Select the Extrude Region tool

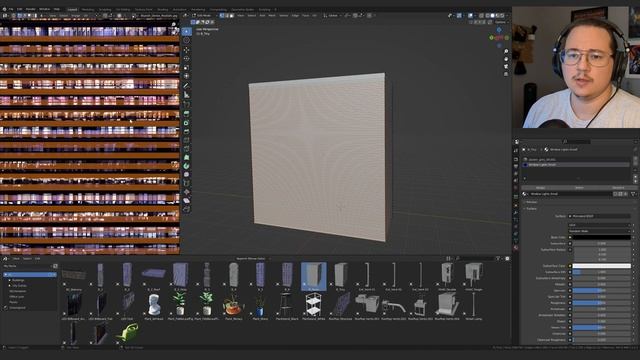pyautogui.click(x=187, y=113)
